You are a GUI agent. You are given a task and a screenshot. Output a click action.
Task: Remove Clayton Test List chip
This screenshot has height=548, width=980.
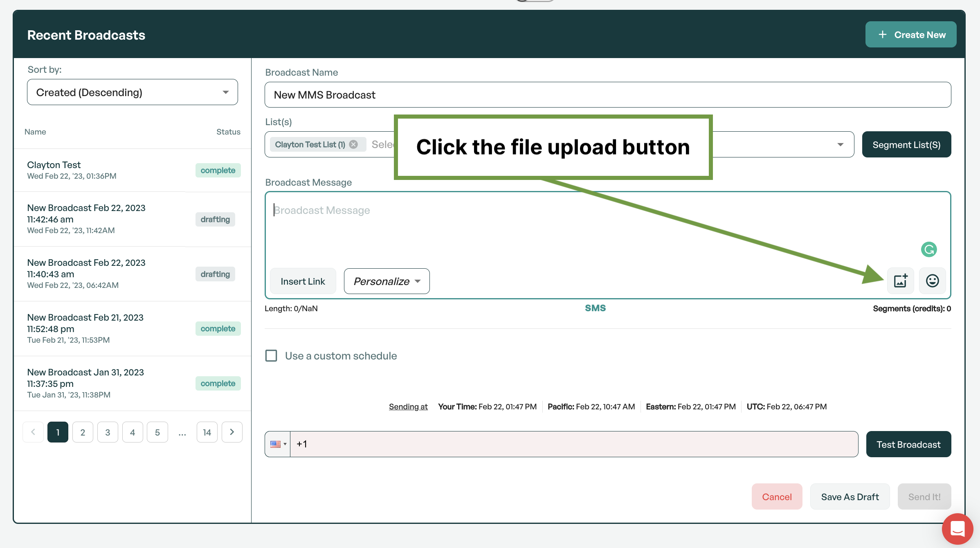[353, 144]
